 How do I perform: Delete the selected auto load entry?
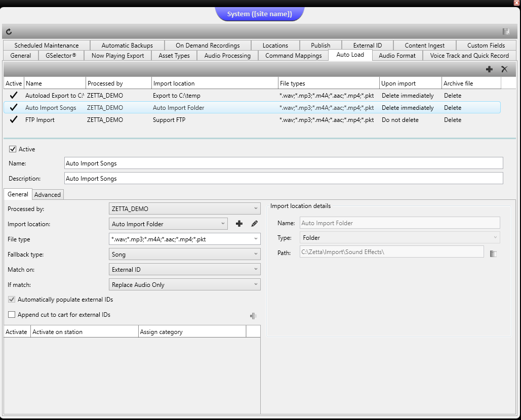coord(504,69)
